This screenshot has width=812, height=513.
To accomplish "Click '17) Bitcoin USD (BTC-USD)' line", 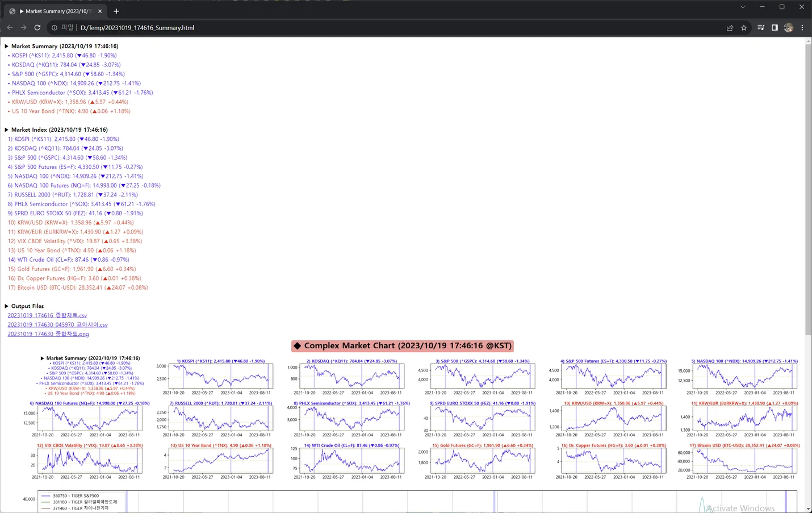I will 78,287.
